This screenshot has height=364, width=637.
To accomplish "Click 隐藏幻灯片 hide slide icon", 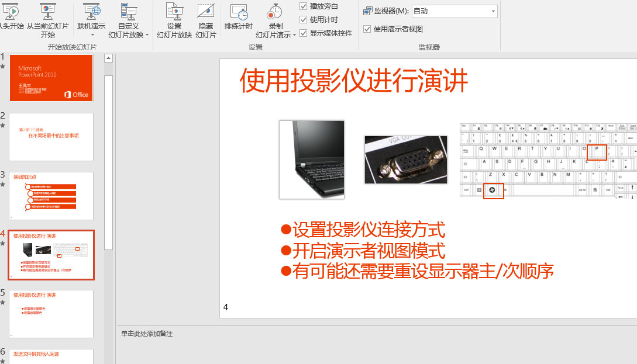I will click(205, 11).
